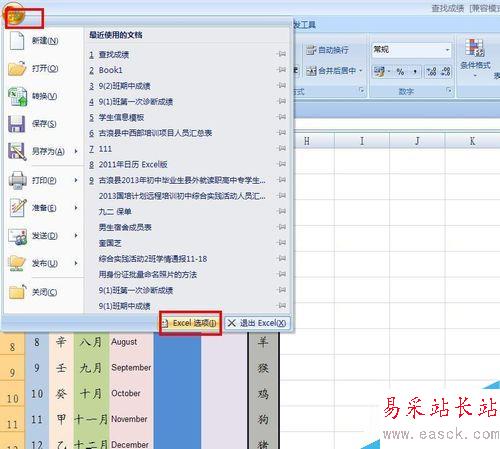Viewport: 500px width, 449px height.
Task: Click the Office button orb
Action: [13, 15]
